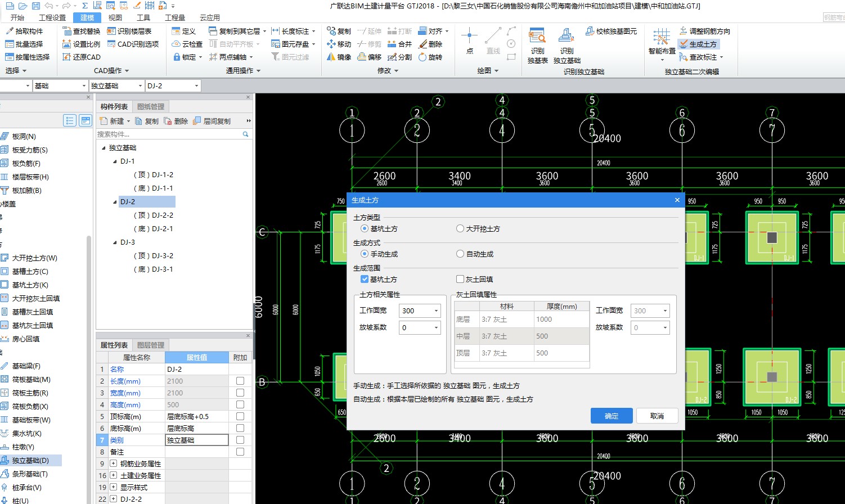Expand 显示样式 property group
The image size is (845, 504).
pyautogui.click(x=114, y=487)
